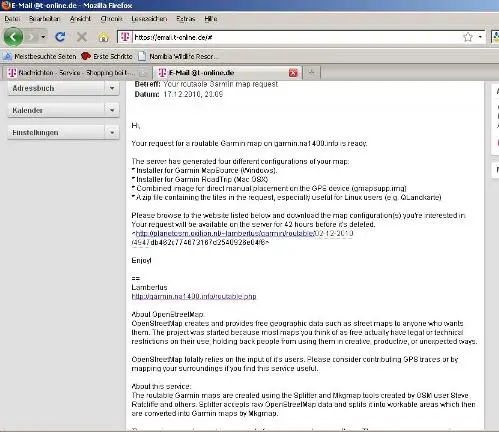Click the greyed Forward navigation arrow
Screen dimensions: 499x432
(31, 37)
